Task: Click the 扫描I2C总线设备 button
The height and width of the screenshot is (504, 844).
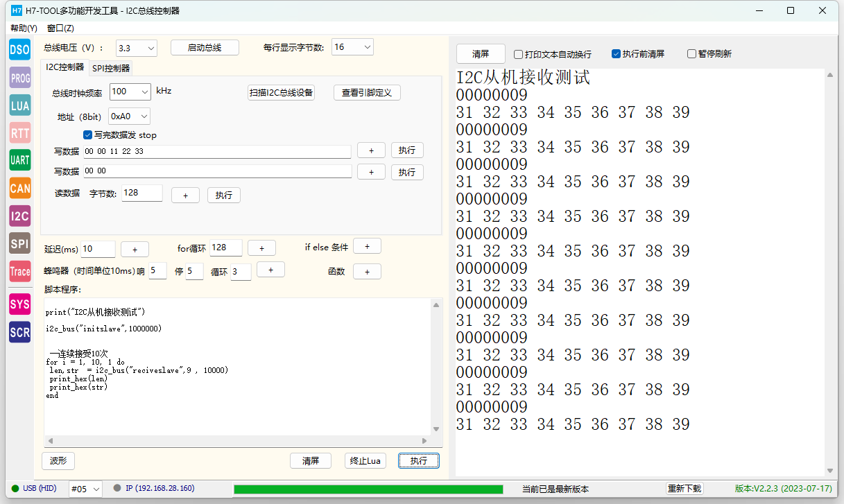Action: [281, 92]
